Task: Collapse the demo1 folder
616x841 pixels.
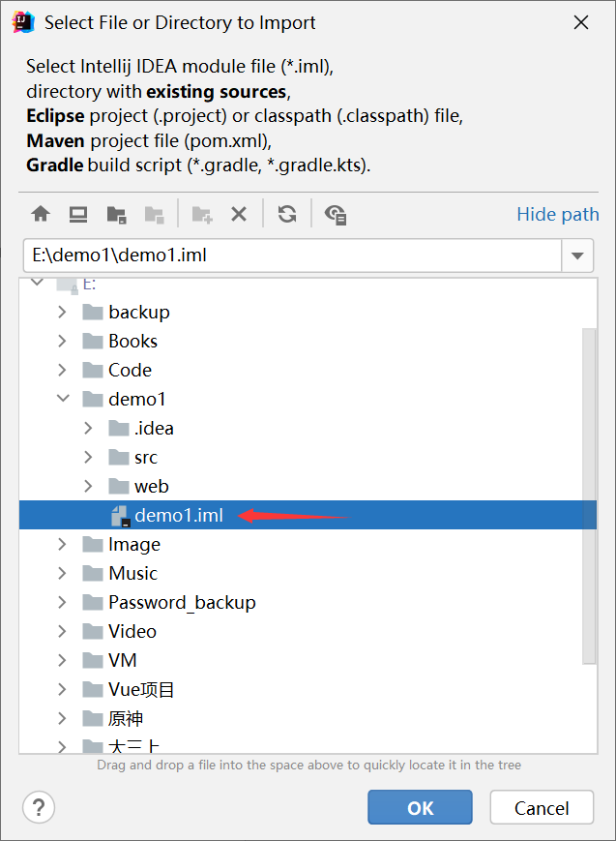Action: [x=63, y=399]
